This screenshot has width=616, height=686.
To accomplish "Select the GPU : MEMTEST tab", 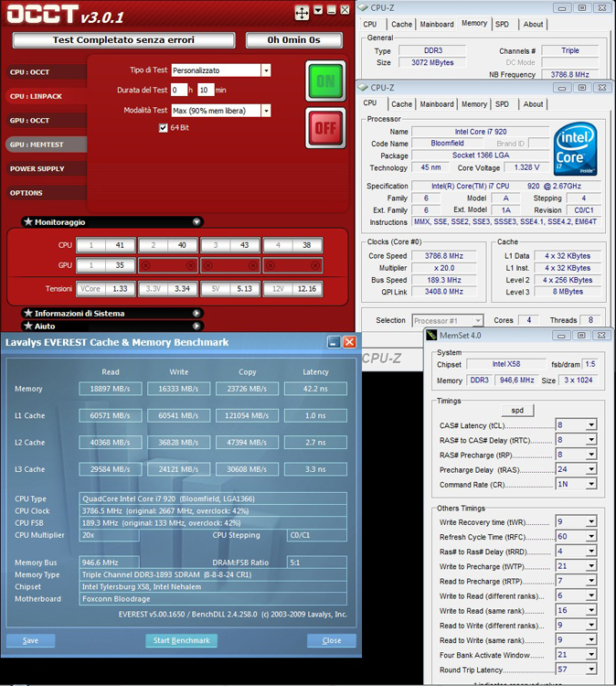I will [x=46, y=145].
